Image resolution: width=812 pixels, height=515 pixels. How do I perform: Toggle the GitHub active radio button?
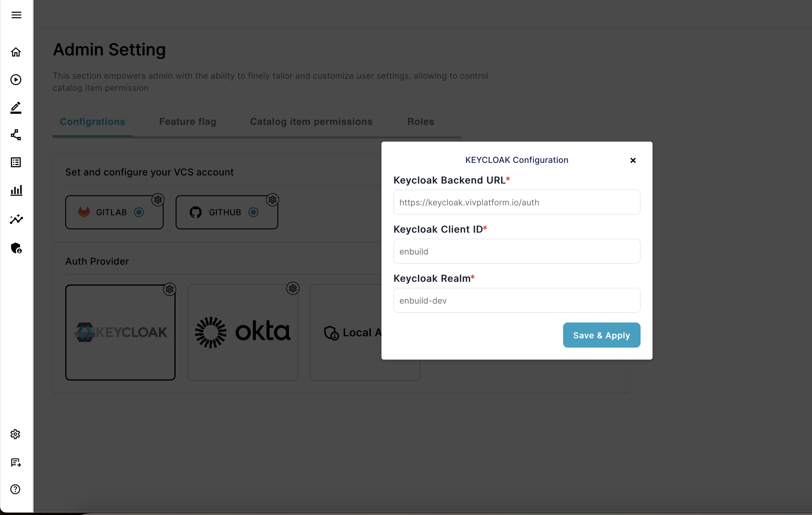[253, 212]
